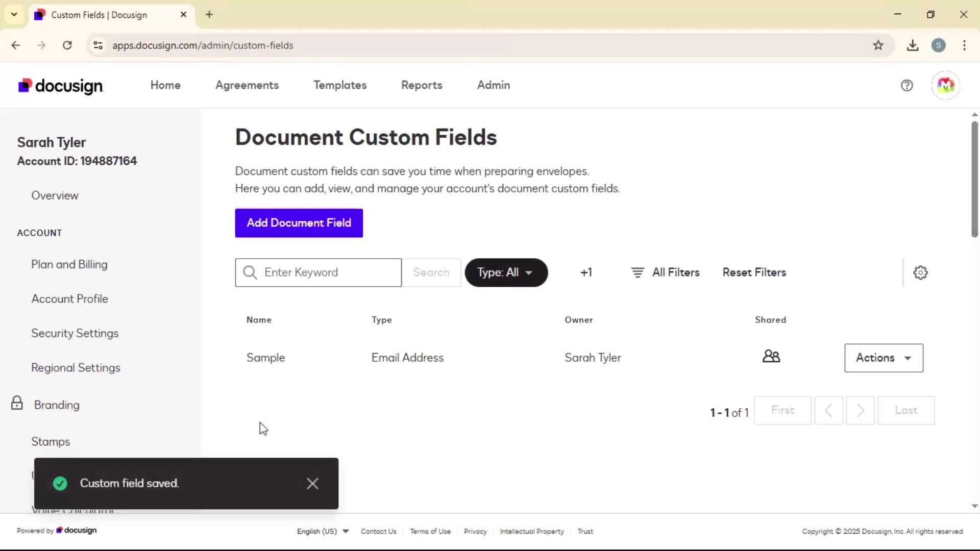Click the Docusign logo in header
Screen dimensions: 980x551
tap(61, 86)
